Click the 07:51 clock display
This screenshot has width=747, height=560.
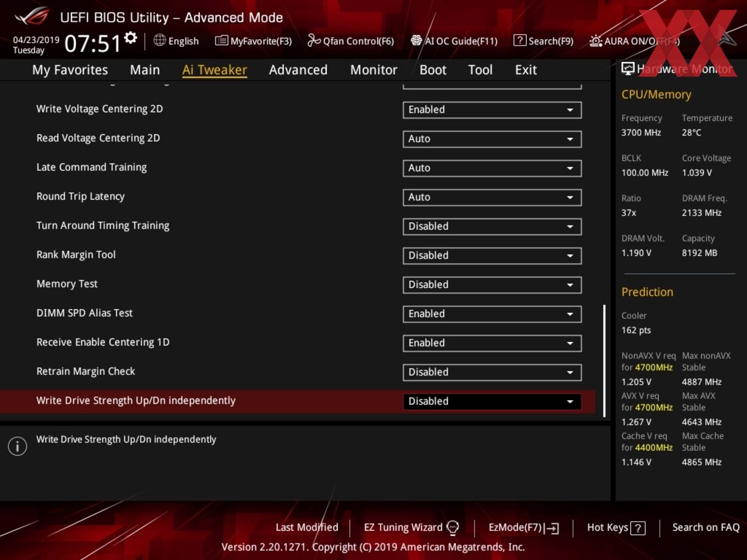92,43
